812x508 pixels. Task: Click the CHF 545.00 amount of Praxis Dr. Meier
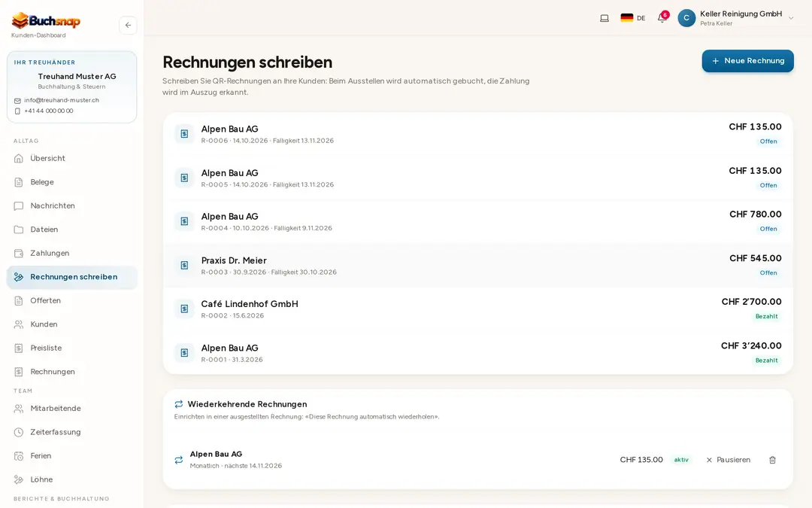tap(756, 258)
